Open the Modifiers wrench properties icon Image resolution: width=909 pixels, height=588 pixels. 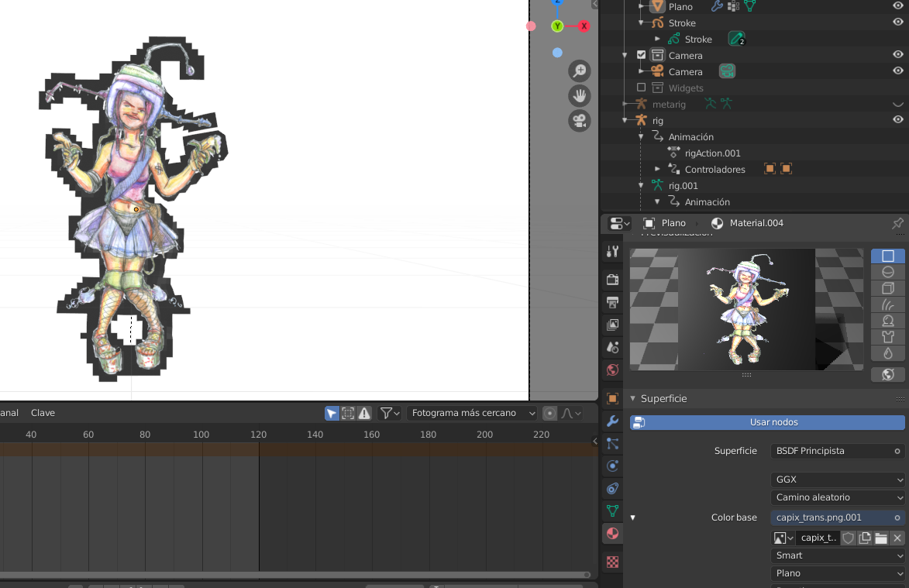612,421
